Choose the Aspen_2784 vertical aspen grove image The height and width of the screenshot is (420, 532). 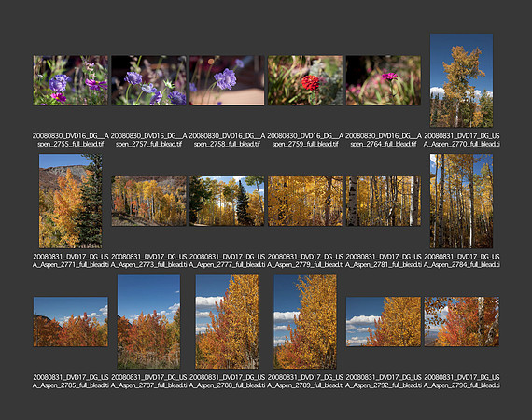point(461,202)
